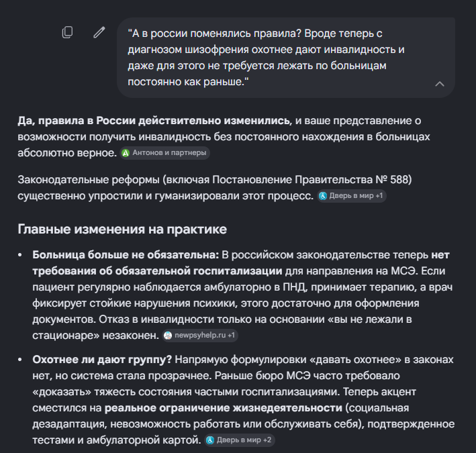This screenshot has height=453, width=476.
Task: Open the "newpsyhelp.ru +1" citation chip
Action: tap(200, 336)
